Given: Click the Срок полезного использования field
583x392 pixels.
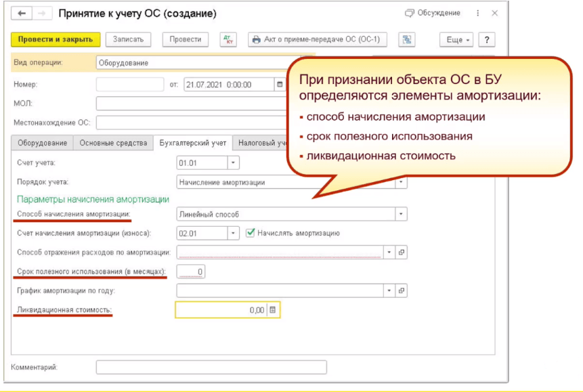Looking at the screenshot, I should [191, 271].
